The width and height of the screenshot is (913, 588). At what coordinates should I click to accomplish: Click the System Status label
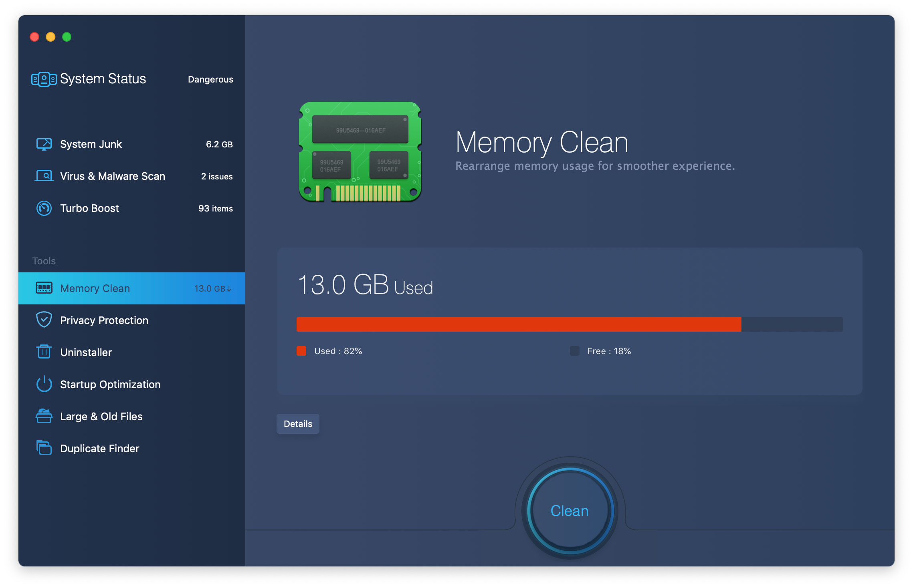(x=103, y=79)
